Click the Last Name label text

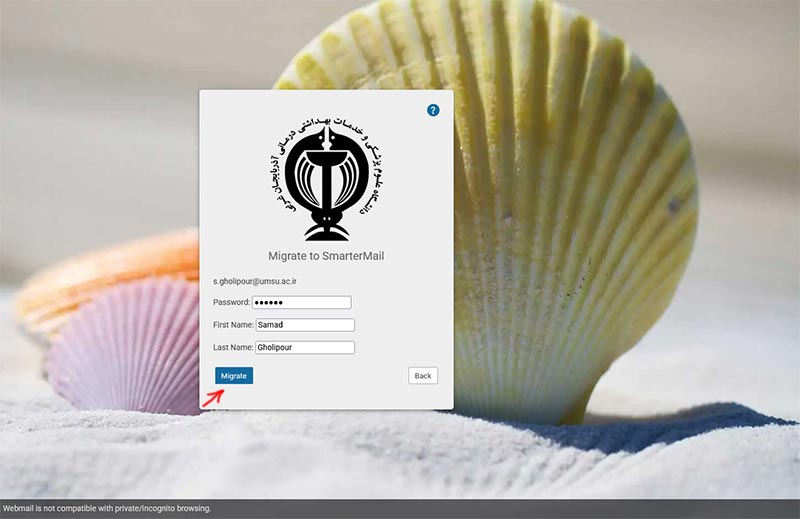click(x=233, y=348)
